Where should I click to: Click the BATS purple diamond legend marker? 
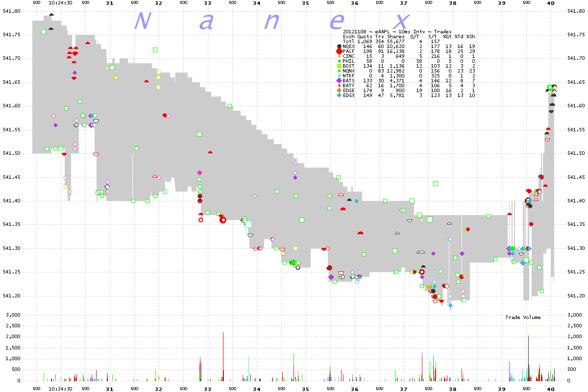click(x=339, y=80)
